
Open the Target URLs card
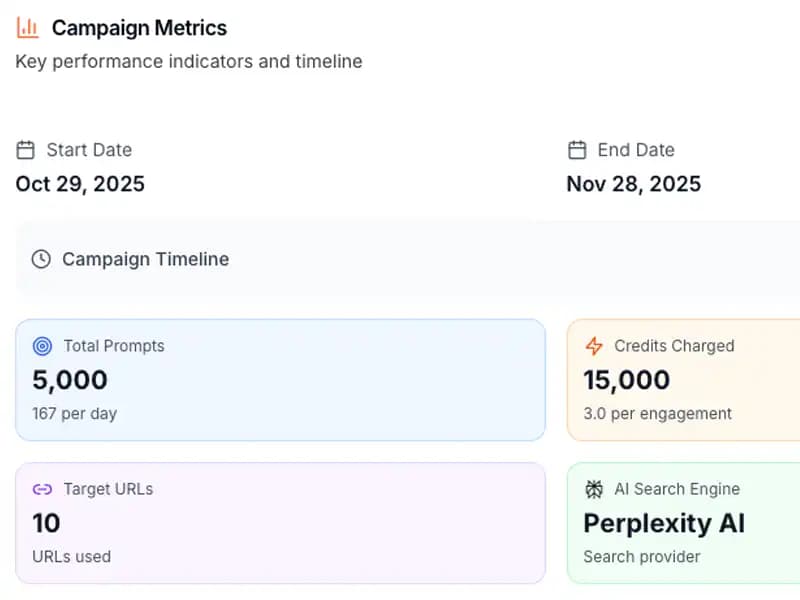click(280, 521)
